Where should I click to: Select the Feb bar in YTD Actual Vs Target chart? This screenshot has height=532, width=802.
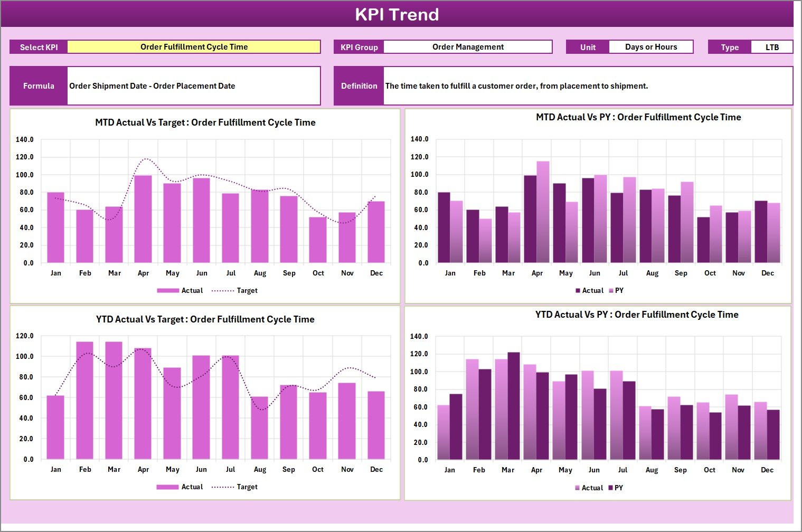coord(84,400)
